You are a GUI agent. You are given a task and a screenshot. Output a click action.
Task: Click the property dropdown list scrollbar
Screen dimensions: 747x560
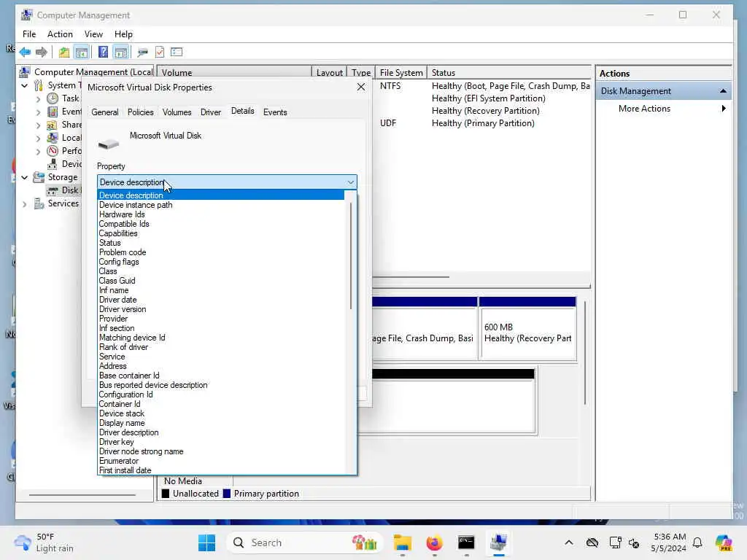click(351, 256)
